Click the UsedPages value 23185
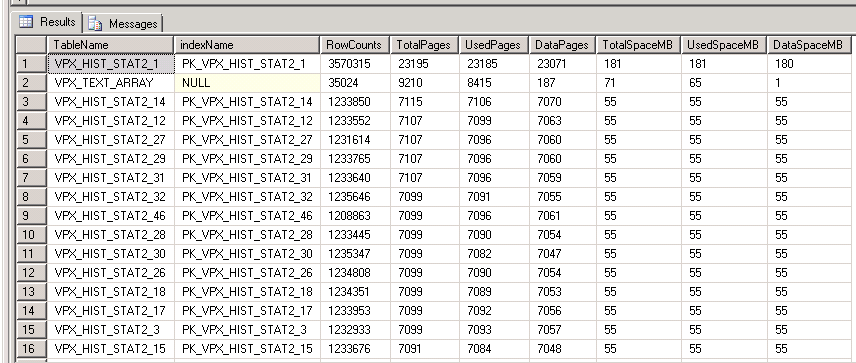The height and width of the screenshot is (363, 856). pos(494,64)
